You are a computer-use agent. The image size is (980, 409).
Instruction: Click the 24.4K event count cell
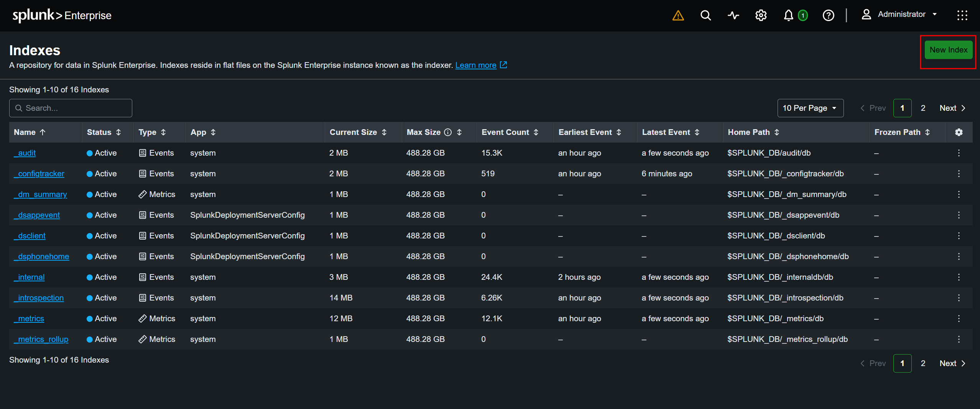point(492,277)
